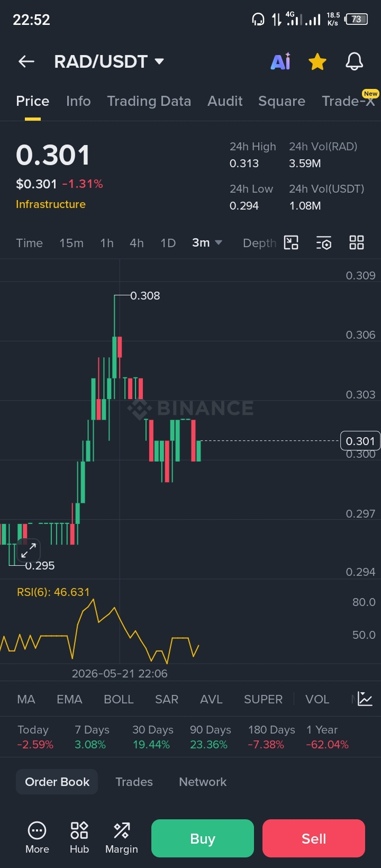Enable the SAR indicator

[167, 699]
